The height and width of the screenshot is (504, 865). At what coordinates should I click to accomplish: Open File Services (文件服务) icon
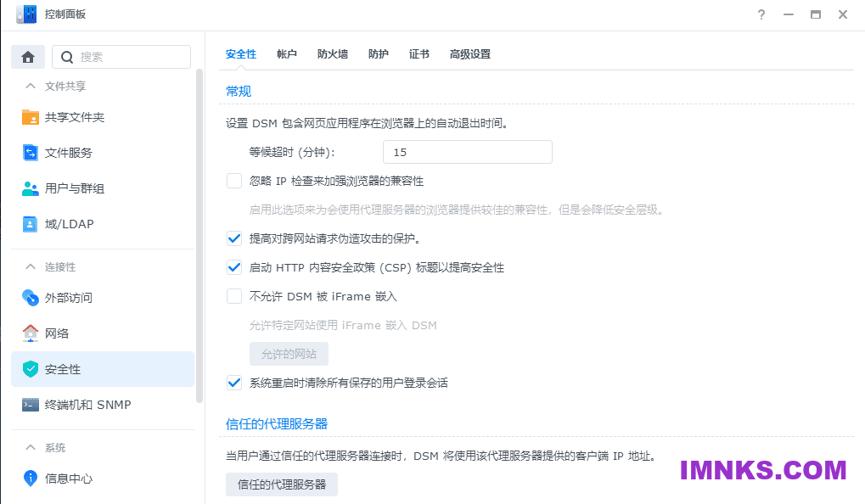(31, 153)
